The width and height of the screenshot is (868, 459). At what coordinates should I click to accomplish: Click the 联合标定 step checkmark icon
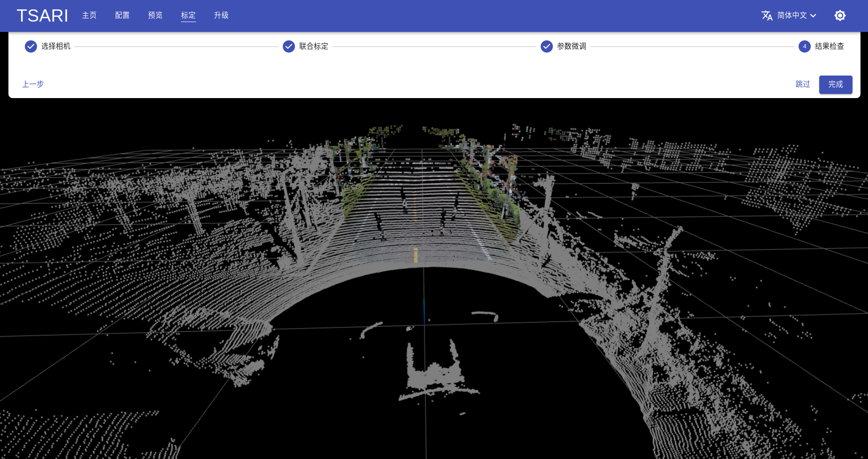click(x=289, y=46)
